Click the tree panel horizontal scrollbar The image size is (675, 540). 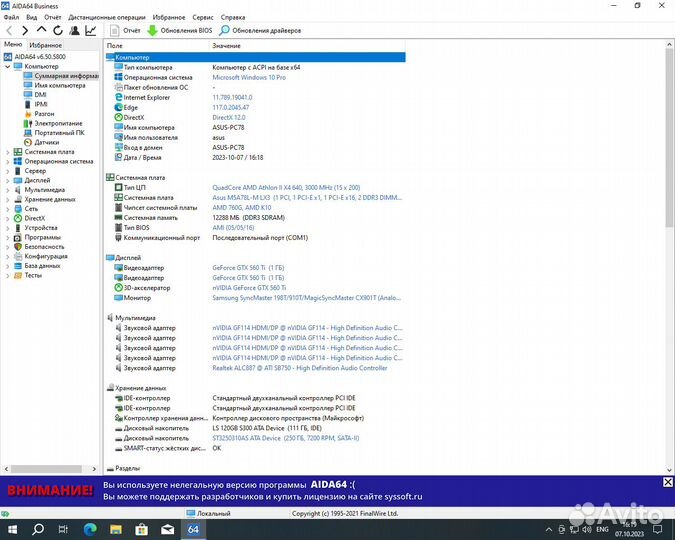(x=46, y=469)
